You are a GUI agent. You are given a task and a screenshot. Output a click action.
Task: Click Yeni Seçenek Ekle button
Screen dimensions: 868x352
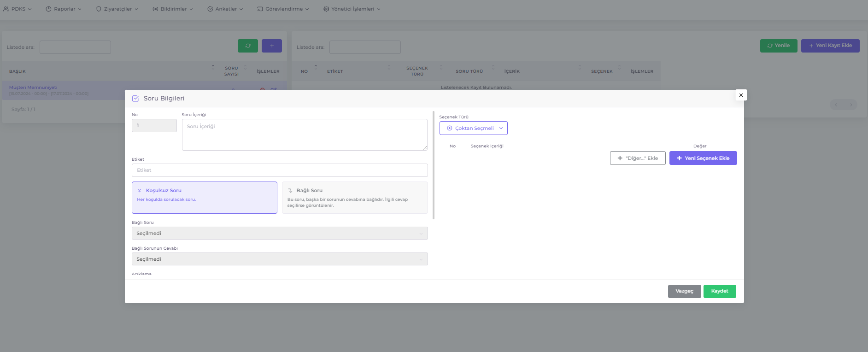pyautogui.click(x=703, y=158)
